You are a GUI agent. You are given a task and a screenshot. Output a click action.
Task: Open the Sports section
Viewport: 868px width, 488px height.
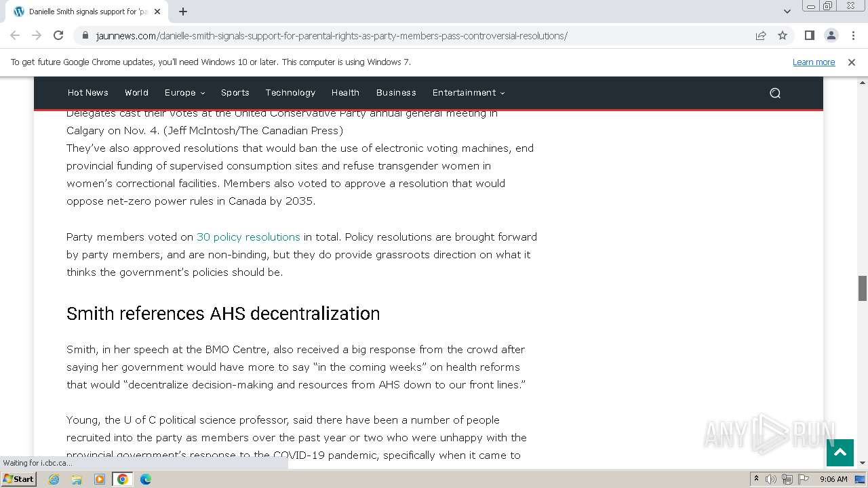(x=235, y=93)
